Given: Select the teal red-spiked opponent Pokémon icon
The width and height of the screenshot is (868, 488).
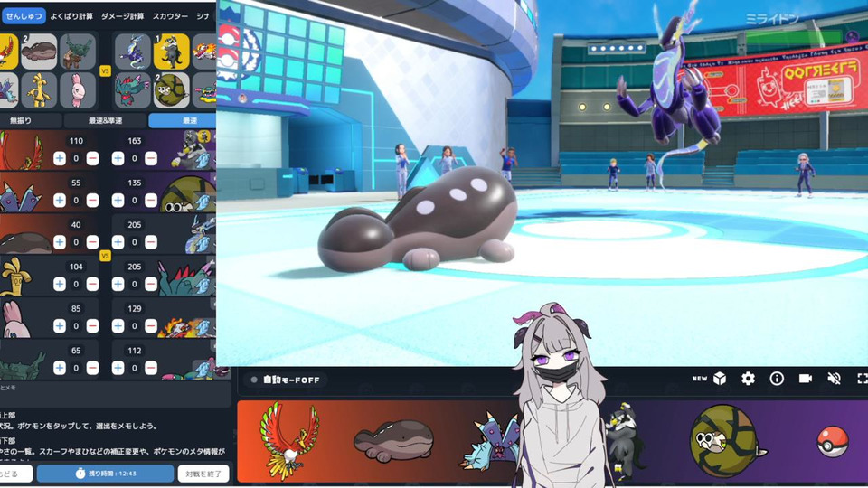Looking at the screenshot, I should pyautogui.click(x=133, y=90).
